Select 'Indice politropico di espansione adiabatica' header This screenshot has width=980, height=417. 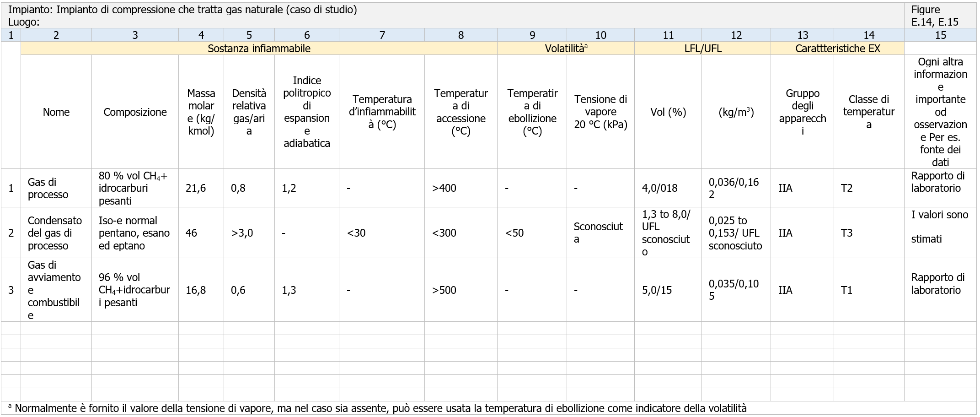[307, 112]
